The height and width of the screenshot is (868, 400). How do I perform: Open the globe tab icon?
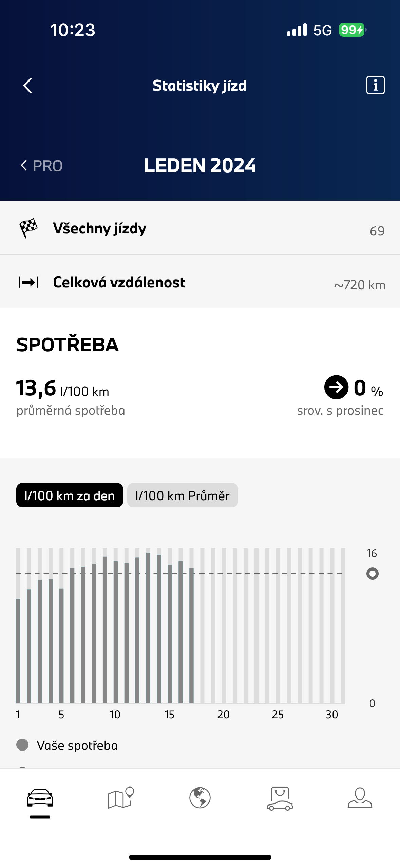pos(200,798)
